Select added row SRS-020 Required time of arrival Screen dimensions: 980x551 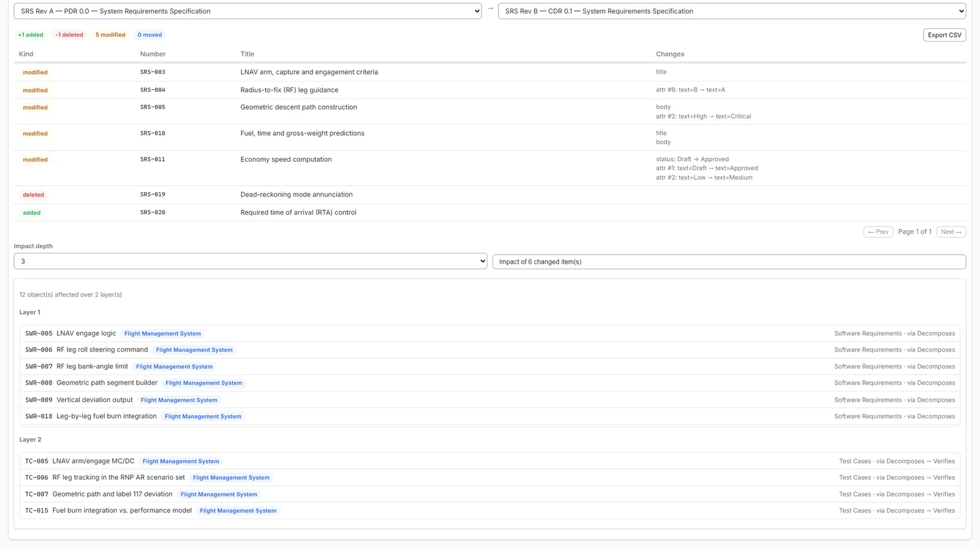490,212
